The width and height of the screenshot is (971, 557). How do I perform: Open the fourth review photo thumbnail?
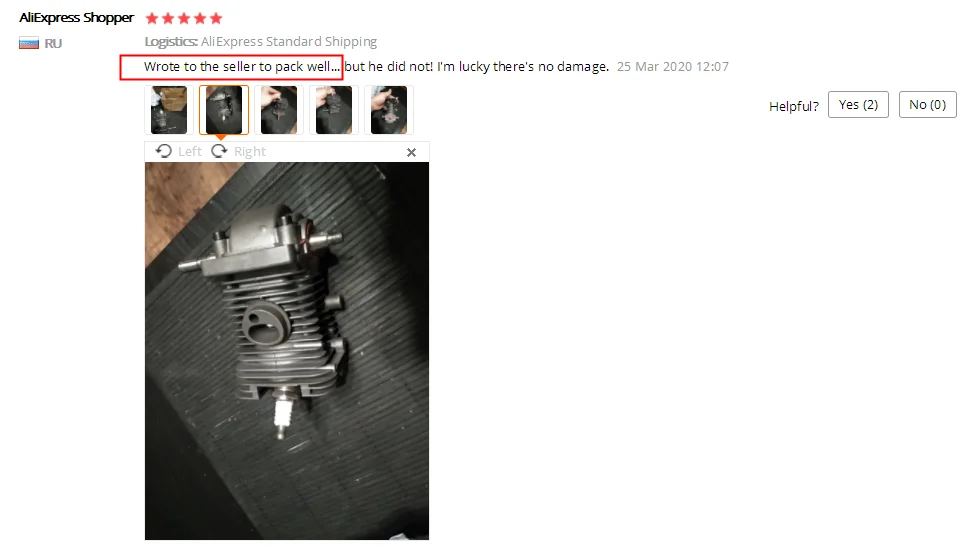tap(334, 110)
